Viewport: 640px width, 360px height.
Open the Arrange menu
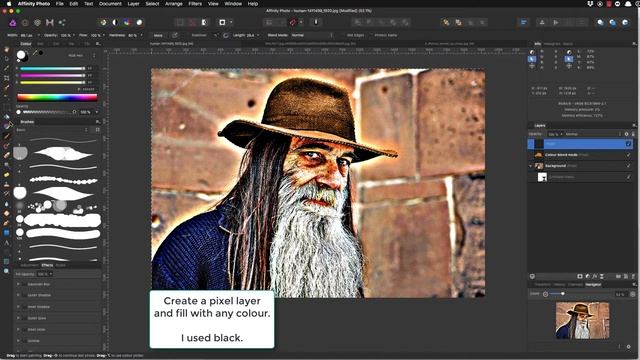[174, 4]
